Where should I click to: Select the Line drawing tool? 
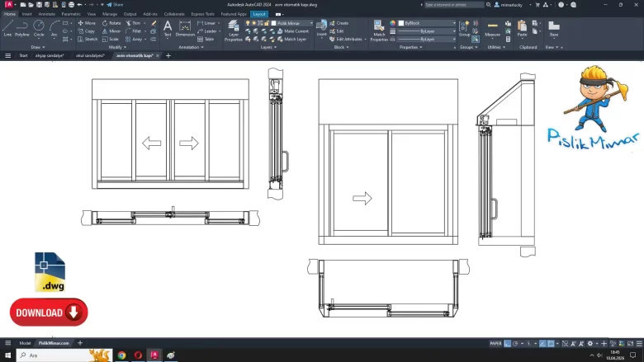(7, 27)
